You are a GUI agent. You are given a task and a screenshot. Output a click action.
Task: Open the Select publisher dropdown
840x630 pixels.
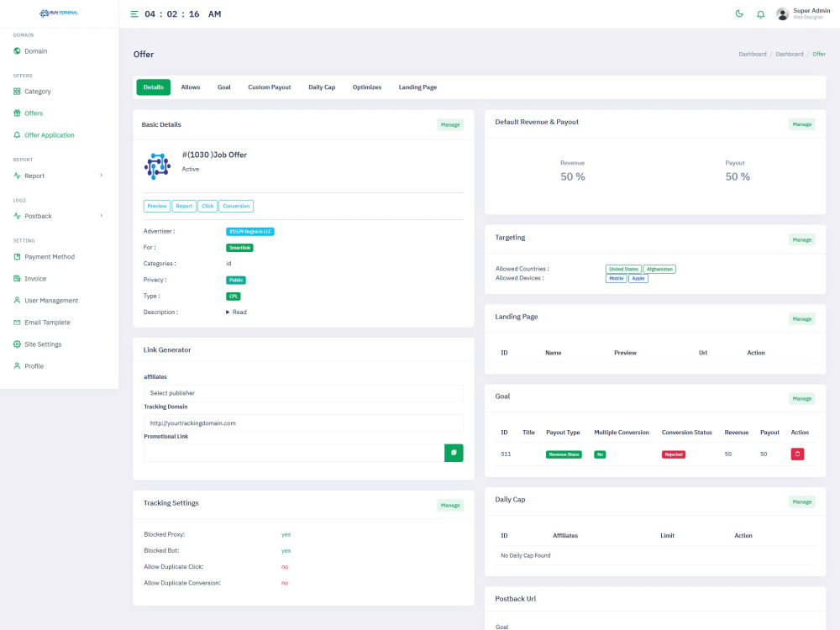tap(303, 393)
